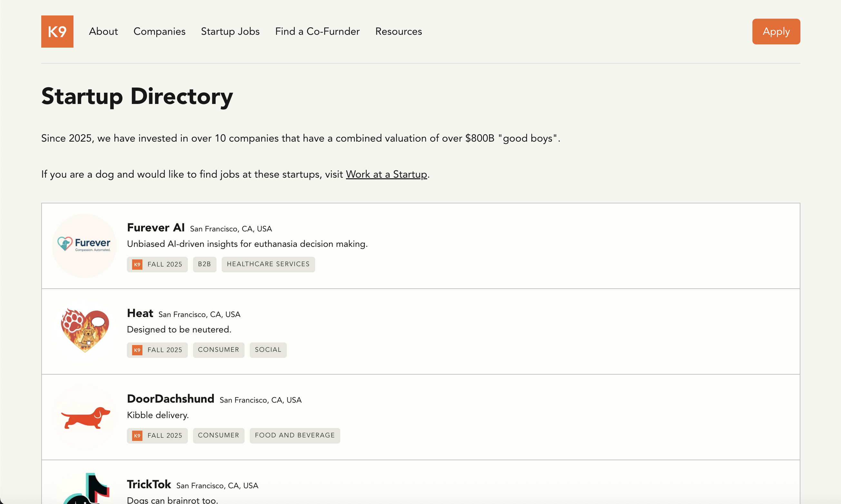Open Startup Jobs navigation link
841x504 pixels.
(230, 31)
